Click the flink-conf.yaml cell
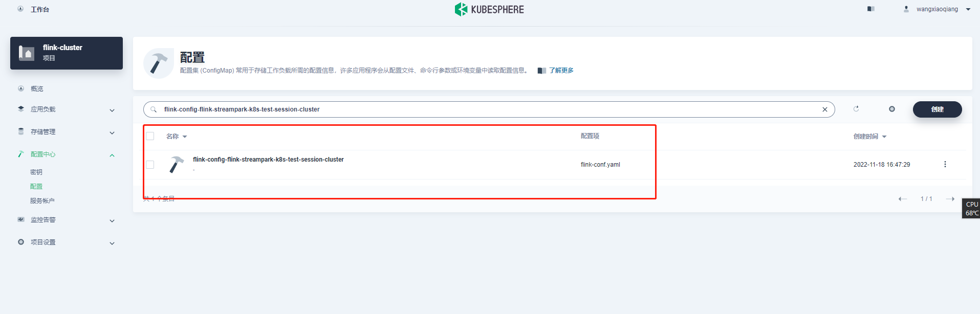Screen dimensions: 980x314 600,165
